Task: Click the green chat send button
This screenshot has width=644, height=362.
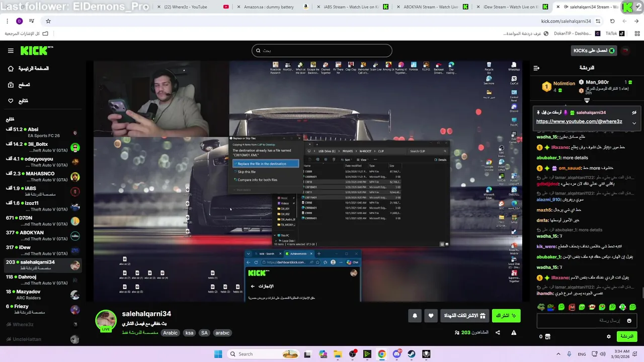Action: pos(626,336)
